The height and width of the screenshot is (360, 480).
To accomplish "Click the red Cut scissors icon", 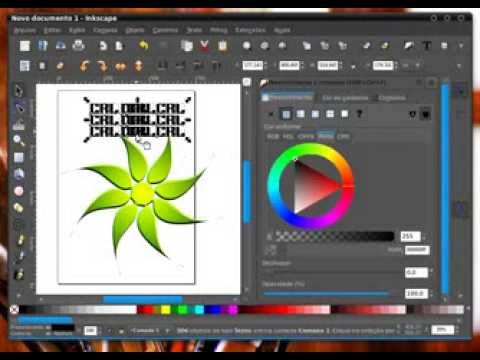I will [x=205, y=45].
